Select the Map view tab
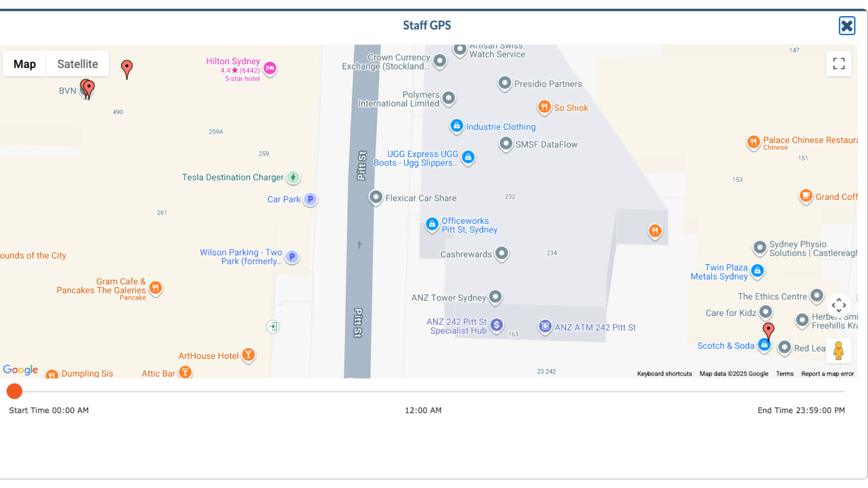 tap(24, 64)
